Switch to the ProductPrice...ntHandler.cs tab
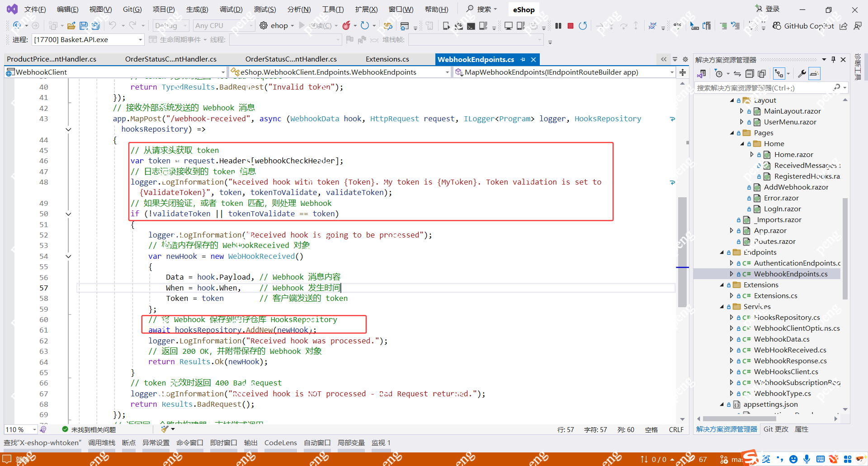 coord(52,59)
